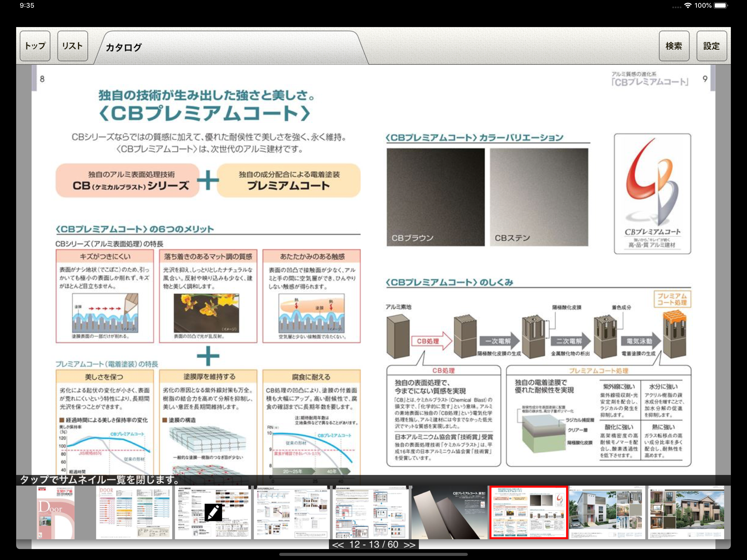Viewport: 747px width, 560px height.
Task: Tap the CB(ケミカルブラスト)シリーズ pink badge
Action: point(128,181)
